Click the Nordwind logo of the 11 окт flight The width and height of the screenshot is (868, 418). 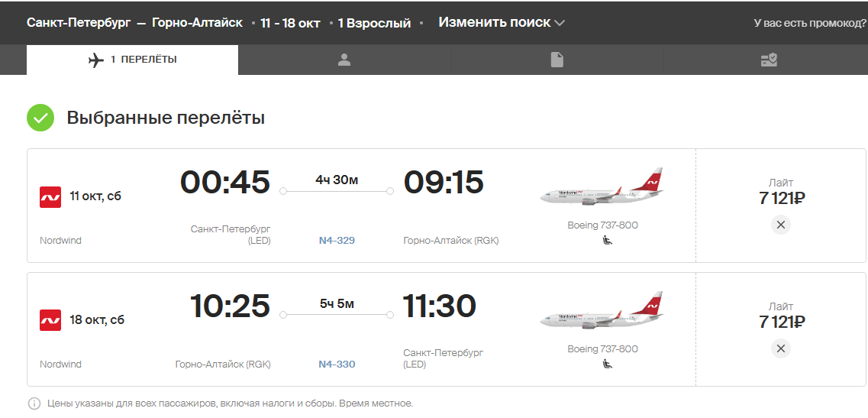tap(50, 197)
